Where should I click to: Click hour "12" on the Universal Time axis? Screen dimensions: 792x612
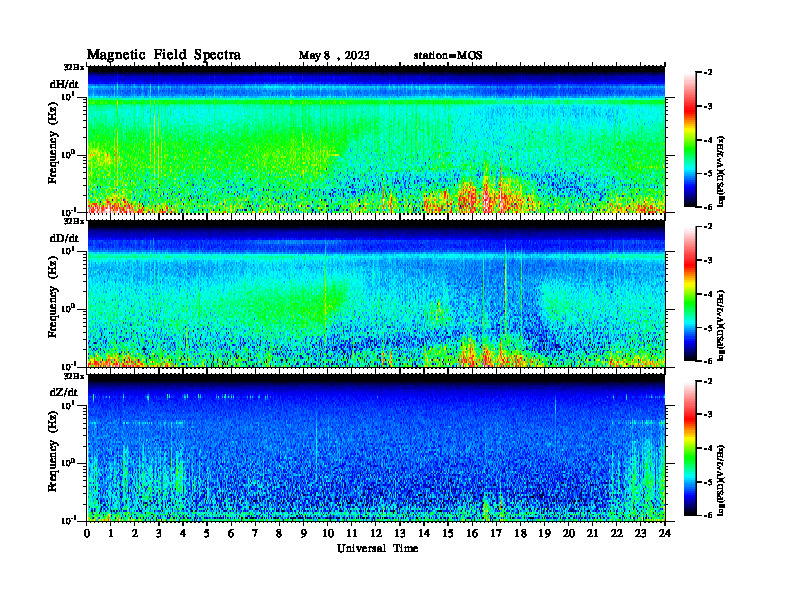[x=376, y=533]
